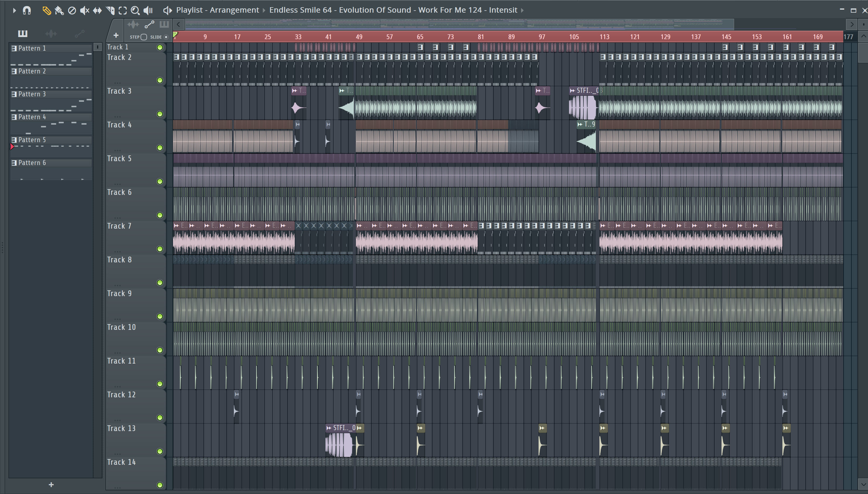Select the Track 10 header label

(x=121, y=327)
